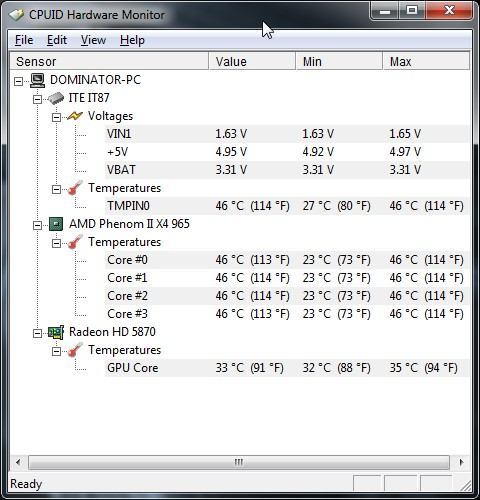The width and height of the screenshot is (480, 500).
Task: Click +5V max value 4.97 V
Action: click(405, 152)
